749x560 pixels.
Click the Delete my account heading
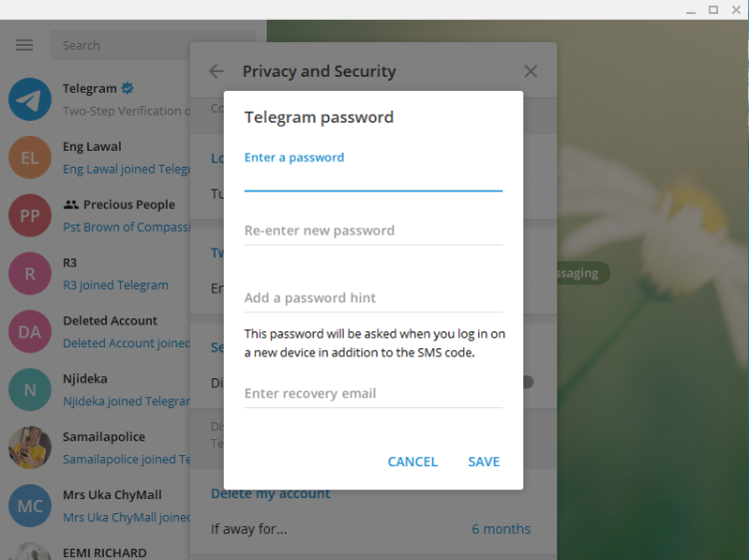(x=271, y=493)
